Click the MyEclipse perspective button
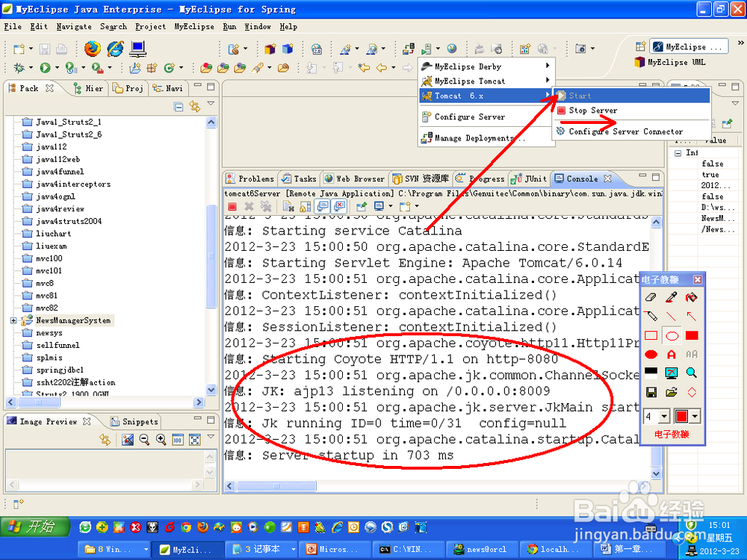The height and width of the screenshot is (560, 747). [x=689, y=46]
